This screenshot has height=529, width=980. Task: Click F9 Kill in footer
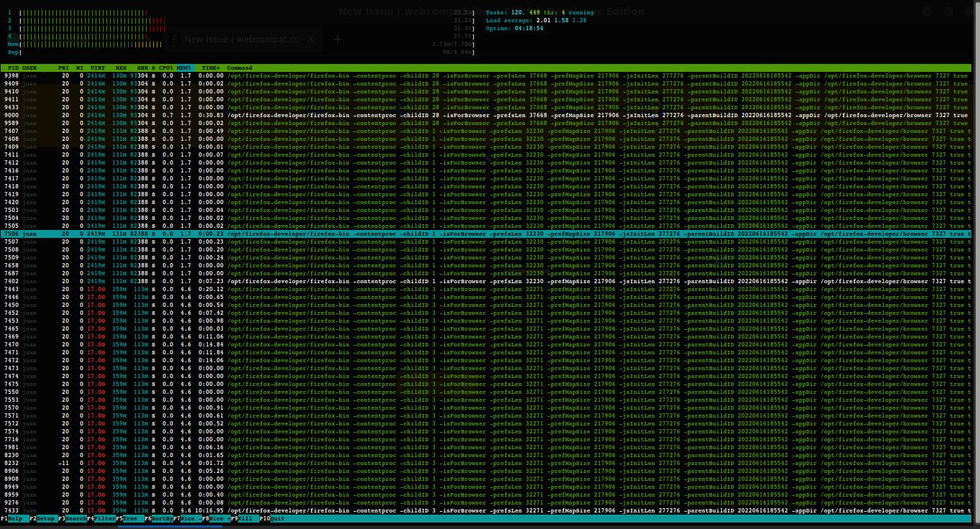[246, 518]
